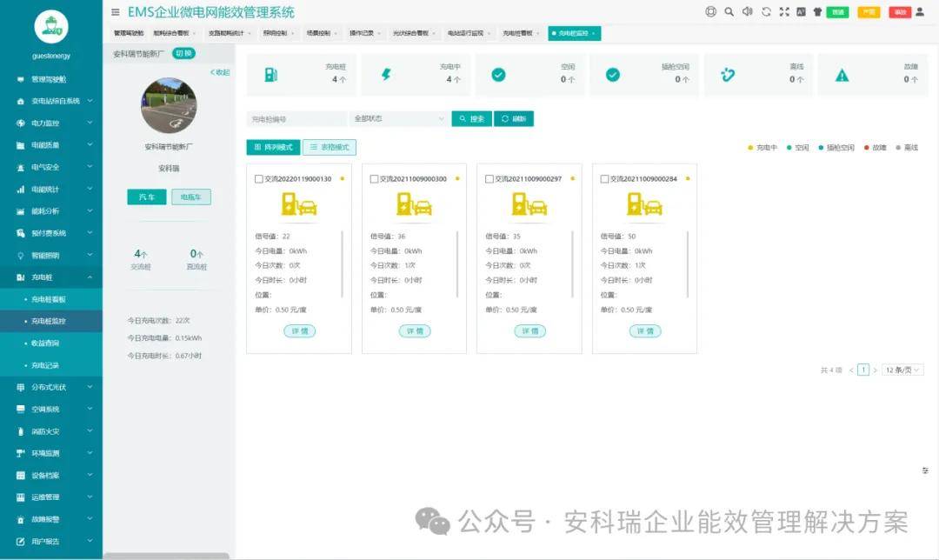
Task: Switch to the 操作记录 tab
Action: click(364, 33)
